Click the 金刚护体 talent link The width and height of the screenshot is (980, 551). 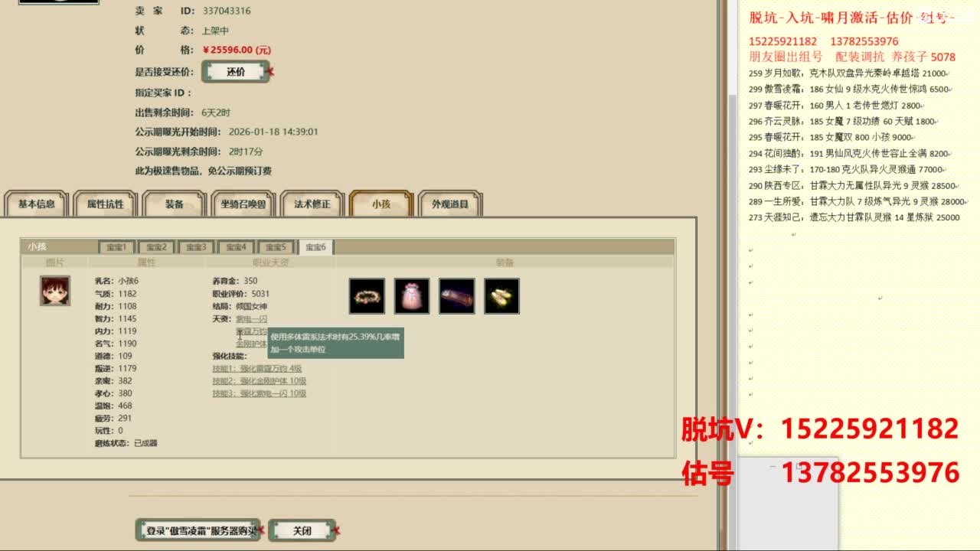point(251,344)
